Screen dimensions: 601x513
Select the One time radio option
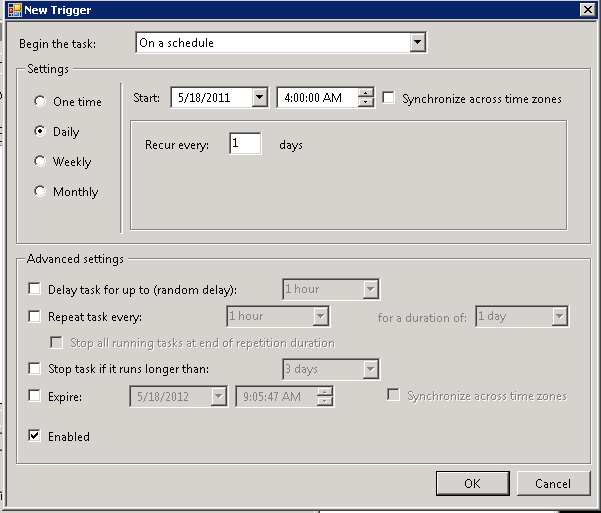(x=41, y=102)
